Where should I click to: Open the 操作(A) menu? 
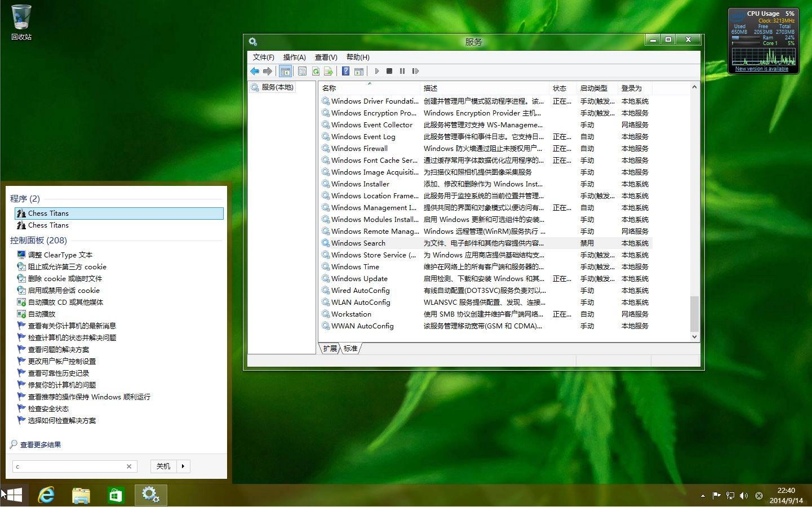point(294,57)
